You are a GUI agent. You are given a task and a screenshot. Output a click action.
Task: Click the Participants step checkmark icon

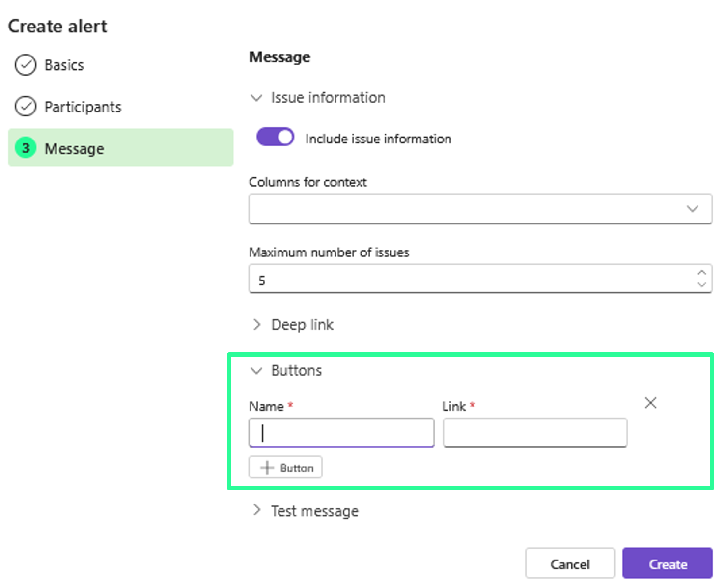[x=26, y=106]
